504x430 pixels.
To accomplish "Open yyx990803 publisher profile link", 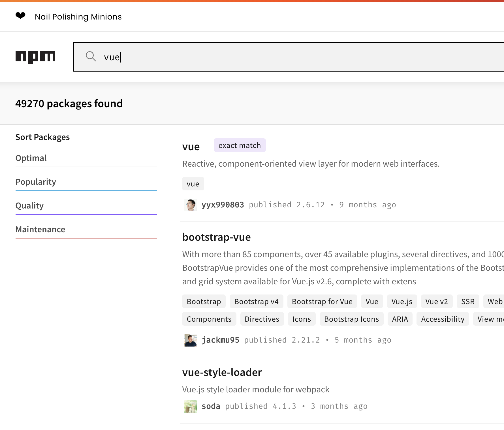I will click(223, 205).
